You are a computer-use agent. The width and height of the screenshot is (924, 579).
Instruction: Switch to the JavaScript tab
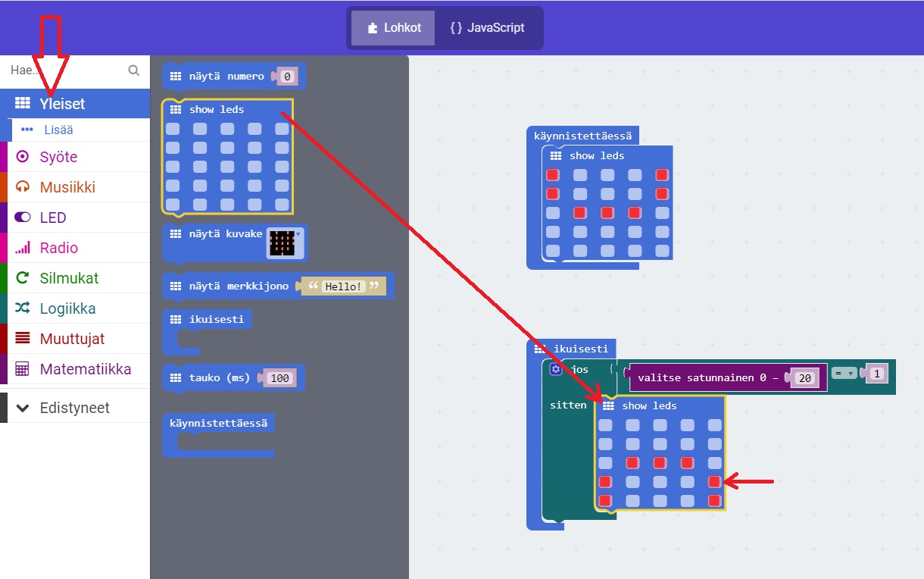click(x=487, y=28)
